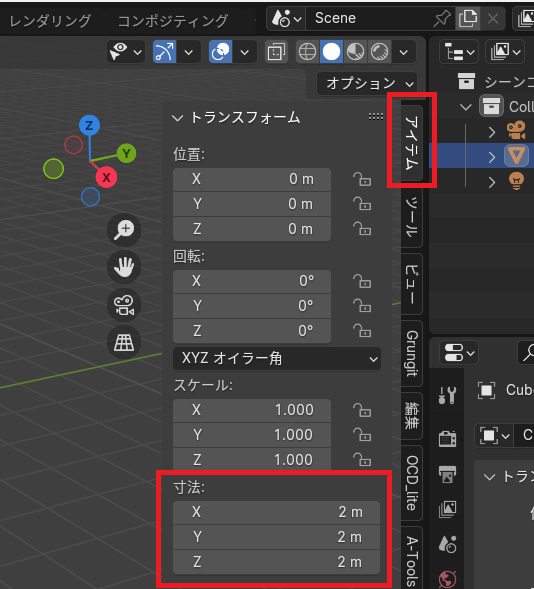534x589 pixels.
Task: Open the scene browse dropdown icon
Action: (286, 18)
